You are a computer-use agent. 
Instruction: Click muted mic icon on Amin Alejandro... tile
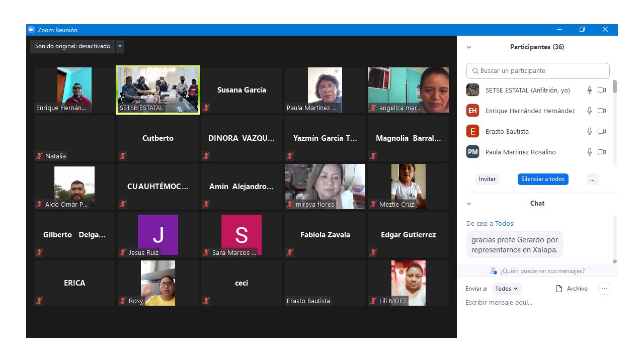pos(206,204)
